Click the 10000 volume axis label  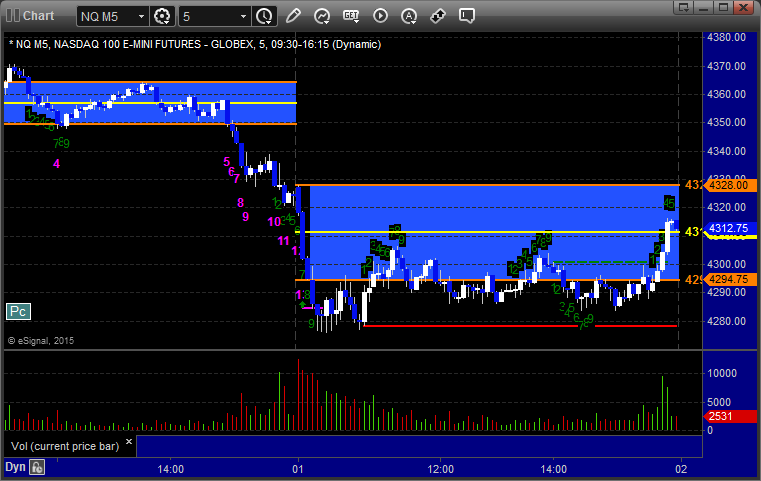[x=722, y=373]
